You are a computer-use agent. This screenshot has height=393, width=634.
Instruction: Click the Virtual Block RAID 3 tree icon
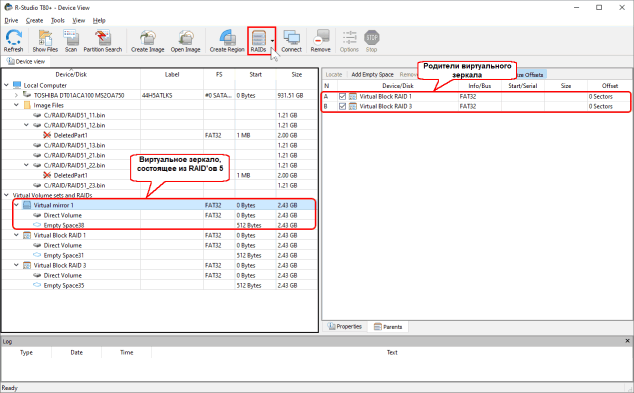point(27,265)
